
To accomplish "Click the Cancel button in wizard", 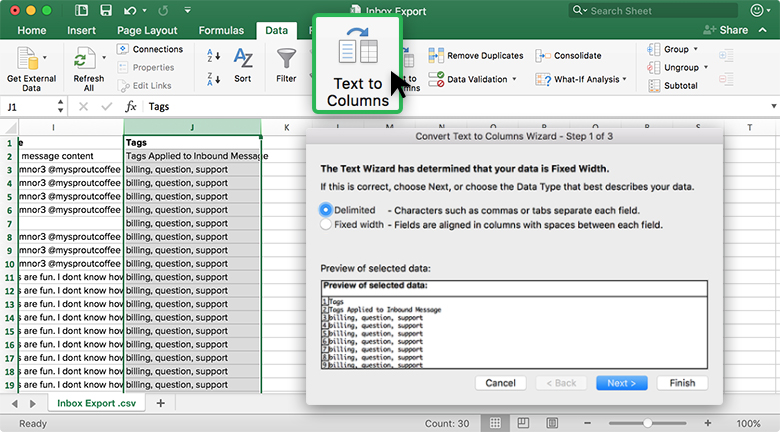I will [x=500, y=383].
